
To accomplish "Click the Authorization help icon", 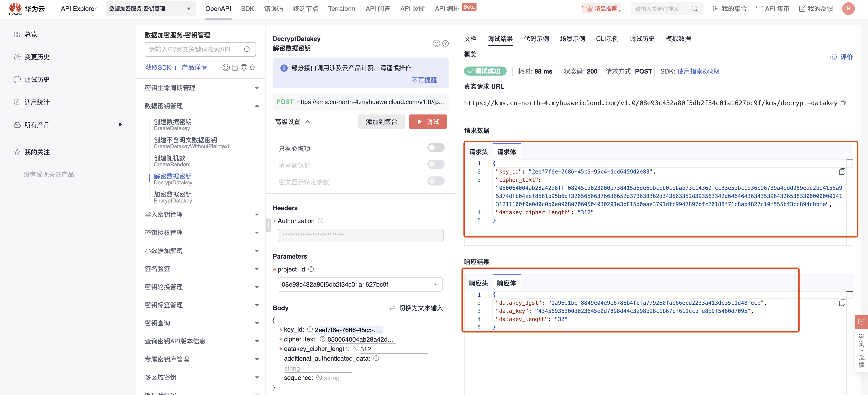I will click(320, 221).
